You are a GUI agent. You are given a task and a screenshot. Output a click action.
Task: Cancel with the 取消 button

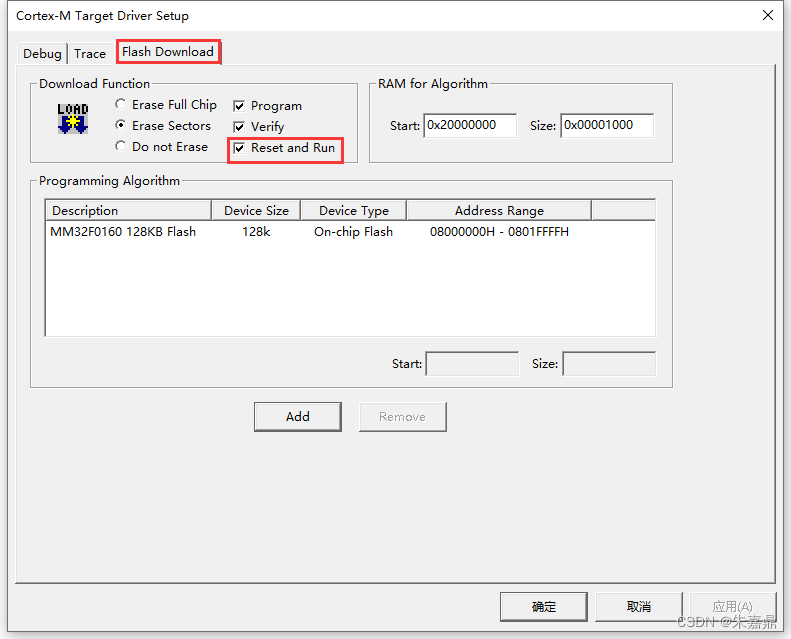coord(639,607)
